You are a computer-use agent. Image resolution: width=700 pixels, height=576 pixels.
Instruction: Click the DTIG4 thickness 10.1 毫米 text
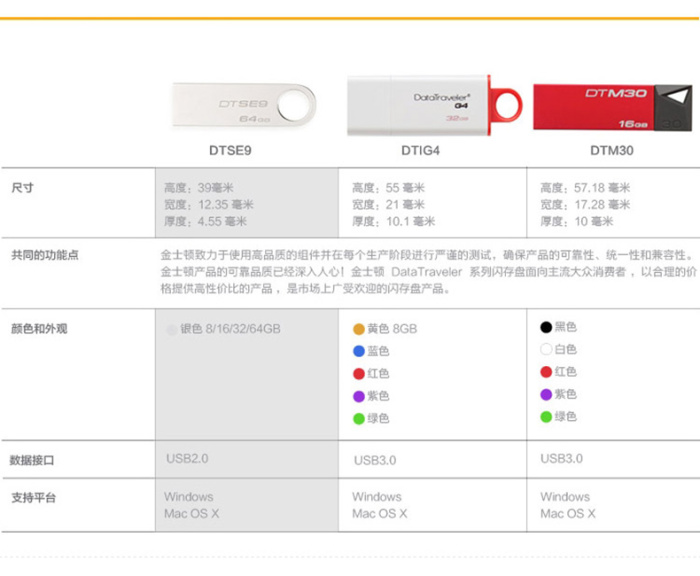click(394, 221)
